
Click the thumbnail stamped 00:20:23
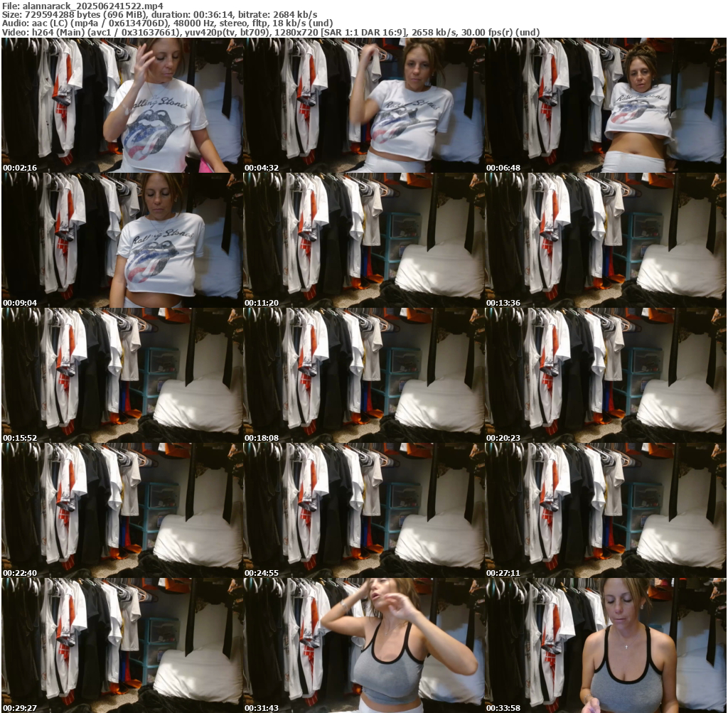(605, 375)
